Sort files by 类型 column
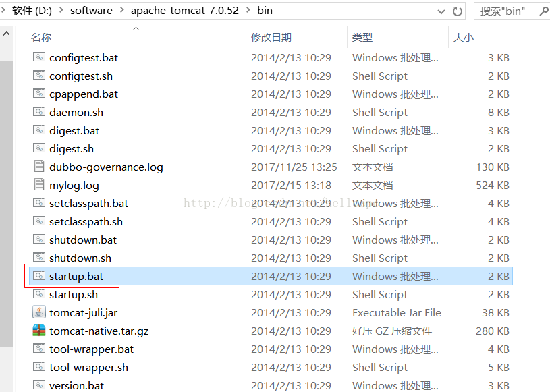 tap(362, 37)
